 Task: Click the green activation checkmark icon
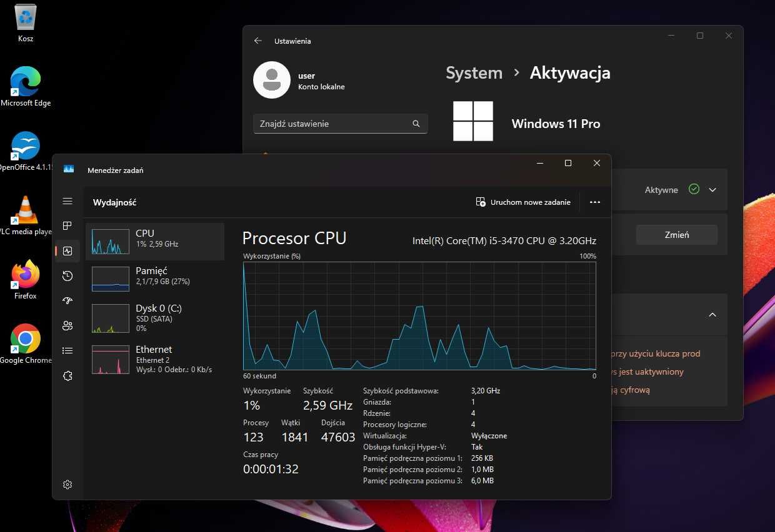click(694, 189)
